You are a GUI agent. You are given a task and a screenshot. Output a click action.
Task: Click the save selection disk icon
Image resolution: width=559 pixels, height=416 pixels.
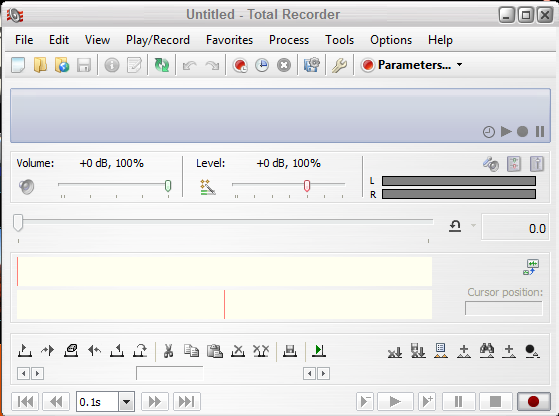pyautogui.click(x=290, y=351)
